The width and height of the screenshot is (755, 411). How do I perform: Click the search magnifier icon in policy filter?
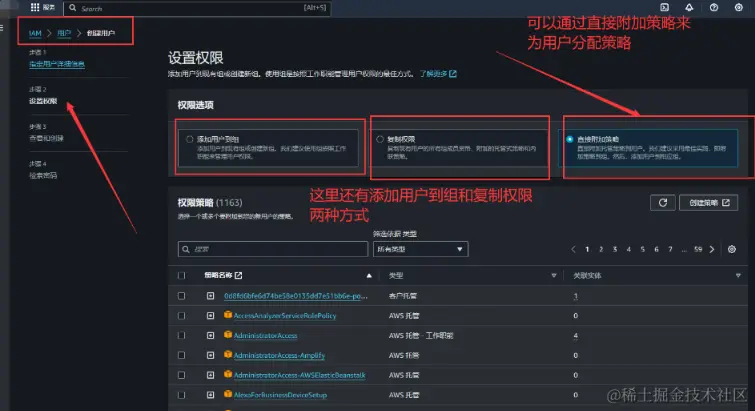(x=186, y=249)
